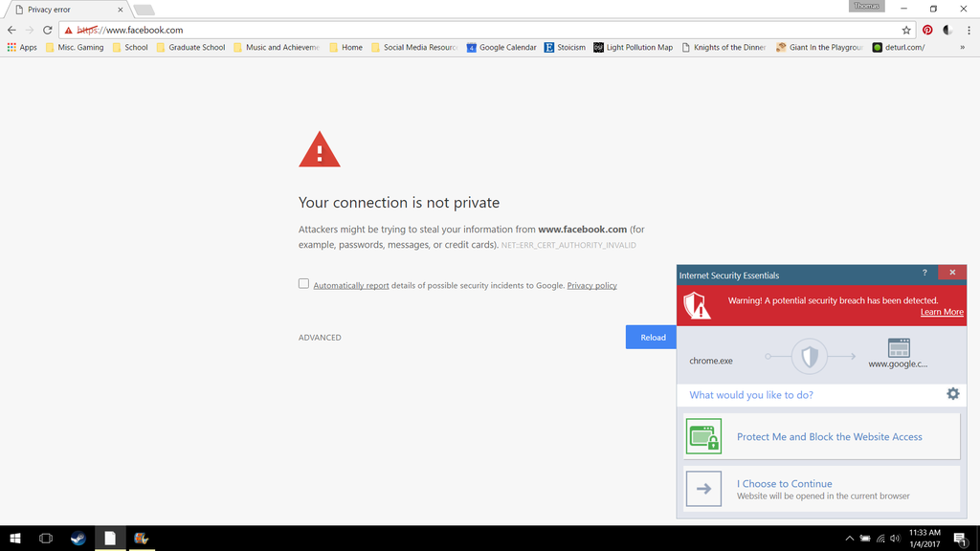This screenshot has width=980, height=551.
Task: Enable automatic reporting of security incidents checkbox
Action: coord(303,283)
